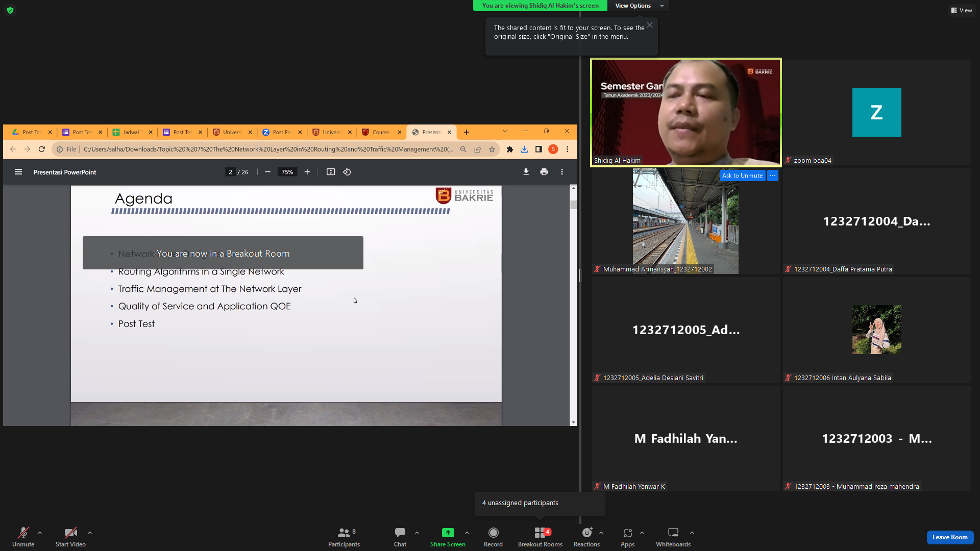Select Shidiq Al Hakim's video tile
This screenshot has height=551, width=980.
point(685,112)
